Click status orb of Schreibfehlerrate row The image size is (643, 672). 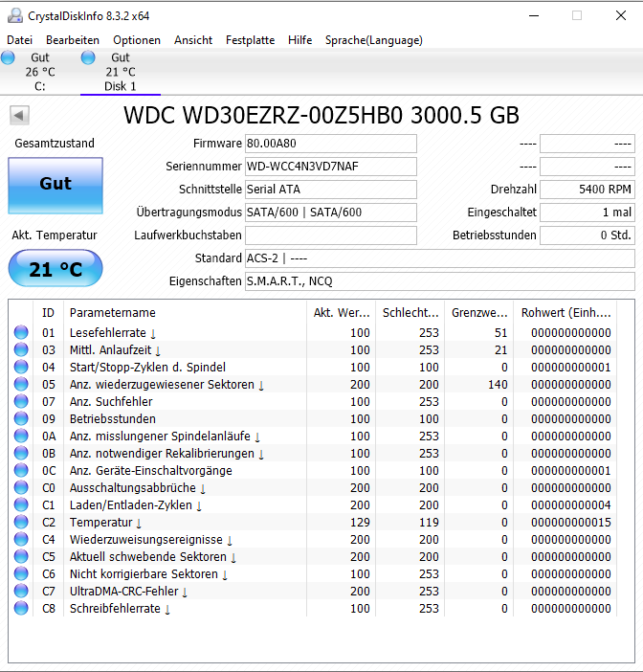(21, 608)
